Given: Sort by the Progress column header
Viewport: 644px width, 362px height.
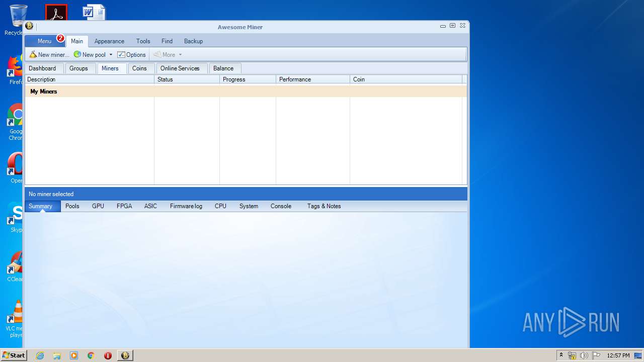Looking at the screenshot, I should click(x=248, y=79).
